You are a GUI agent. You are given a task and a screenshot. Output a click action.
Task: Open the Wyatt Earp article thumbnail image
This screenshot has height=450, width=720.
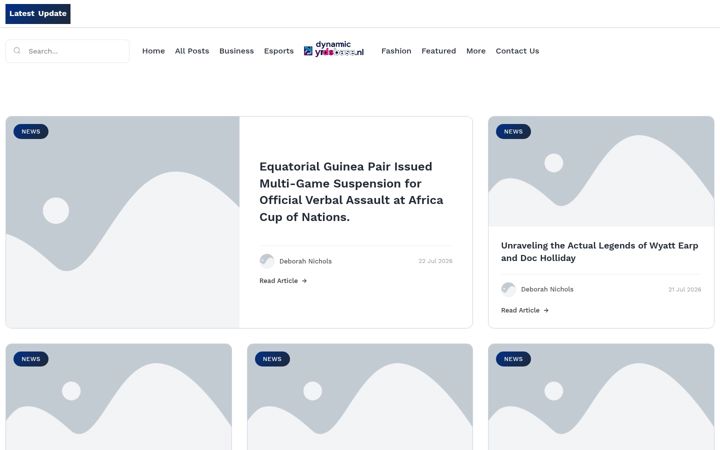[x=601, y=171]
